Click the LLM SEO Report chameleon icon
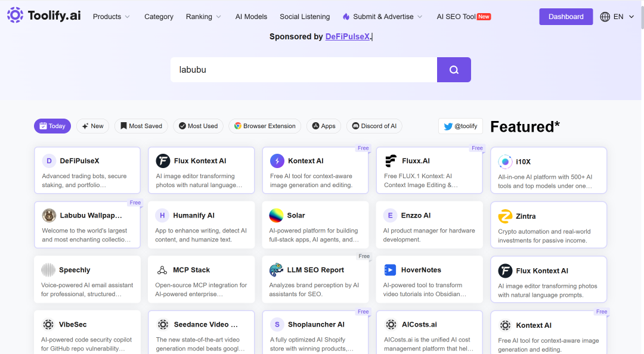 276,270
